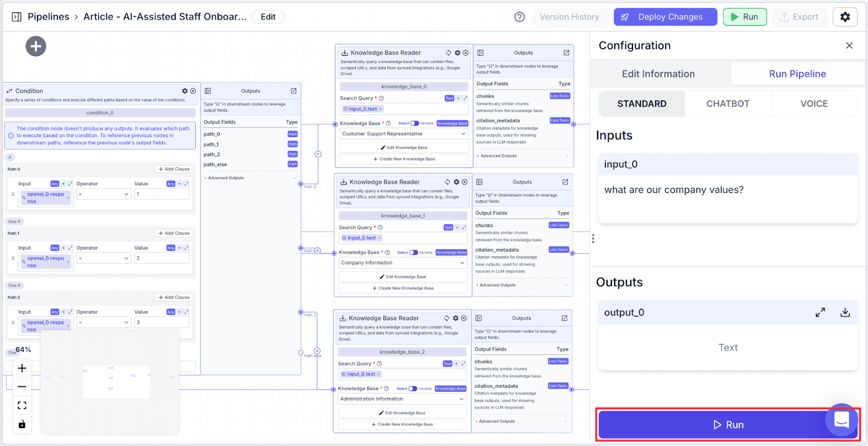
Task: Expand output_0 to full view
Action: pos(820,313)
